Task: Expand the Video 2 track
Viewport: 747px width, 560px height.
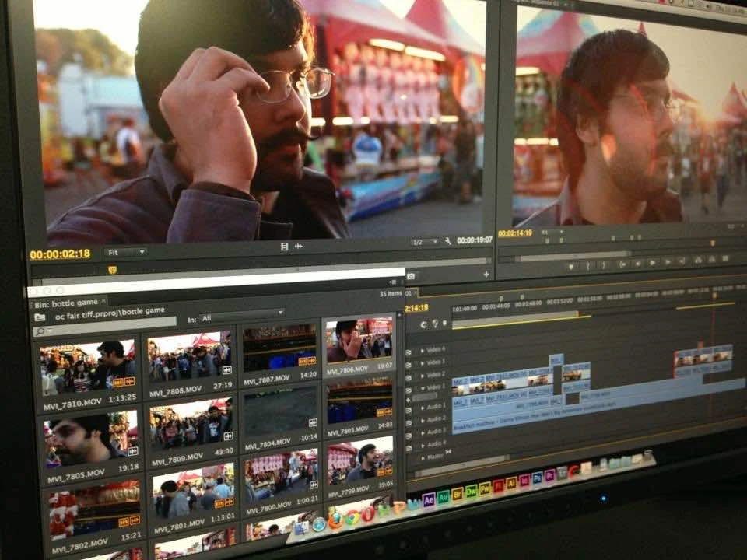Action: click(x=422, y=376)
